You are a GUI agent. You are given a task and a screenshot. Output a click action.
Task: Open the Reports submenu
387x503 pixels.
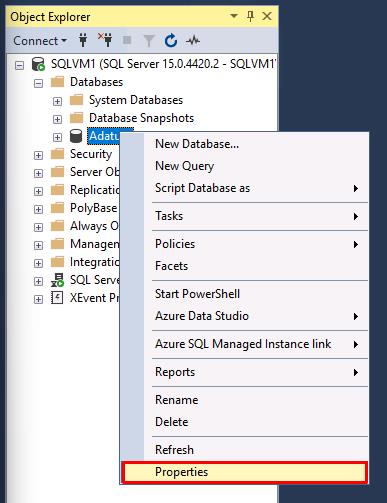pyautogui.click(x=244, y=372)
